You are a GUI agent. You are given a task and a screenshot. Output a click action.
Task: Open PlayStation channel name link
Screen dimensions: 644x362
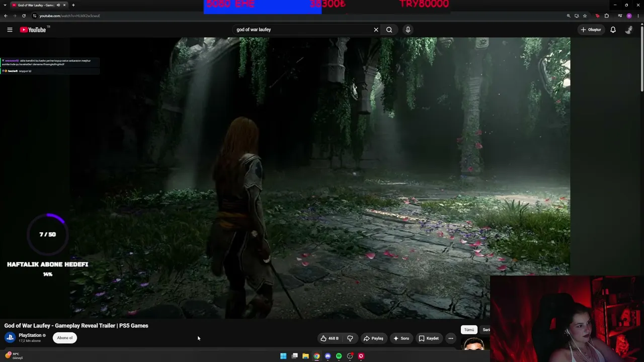[30, 335]
